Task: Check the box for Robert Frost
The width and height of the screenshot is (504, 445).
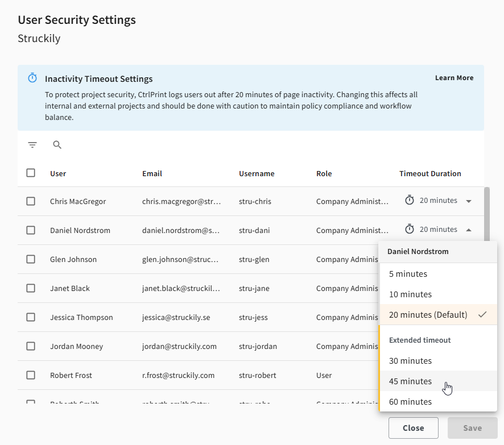Action: click(x=31, y=375)
